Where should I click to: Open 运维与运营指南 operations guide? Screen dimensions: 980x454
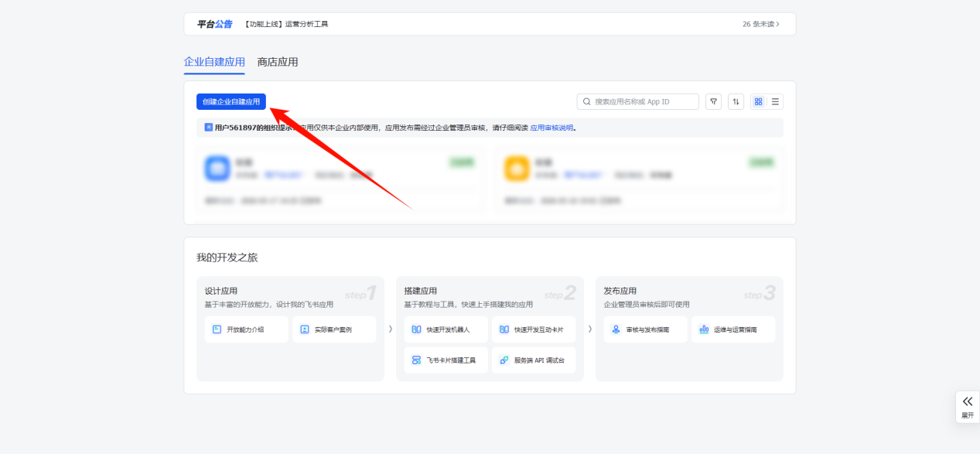pyautogui.click(x=732, y=329)
